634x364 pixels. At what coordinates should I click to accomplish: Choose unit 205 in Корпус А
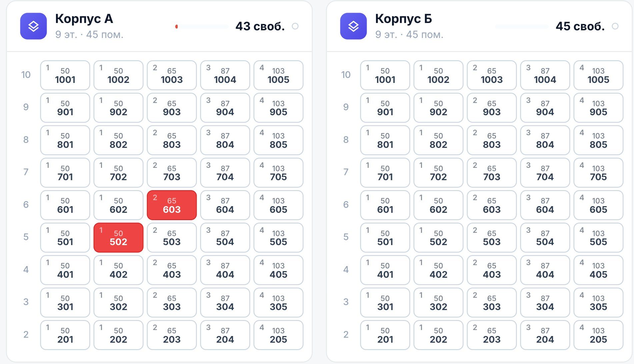[278, 335]
